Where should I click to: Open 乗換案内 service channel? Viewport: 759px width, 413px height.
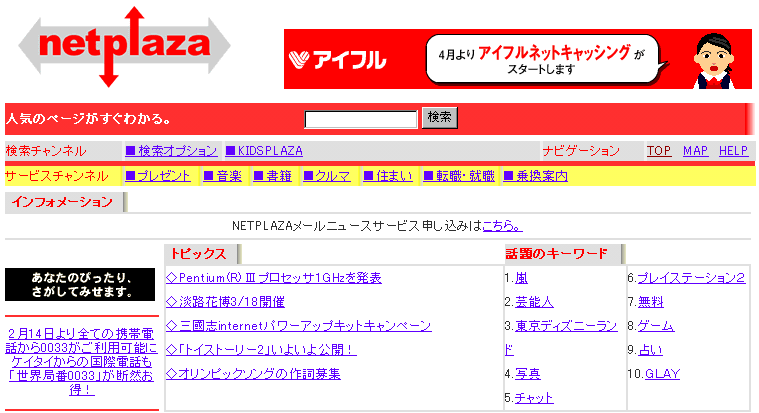[536, 176]
